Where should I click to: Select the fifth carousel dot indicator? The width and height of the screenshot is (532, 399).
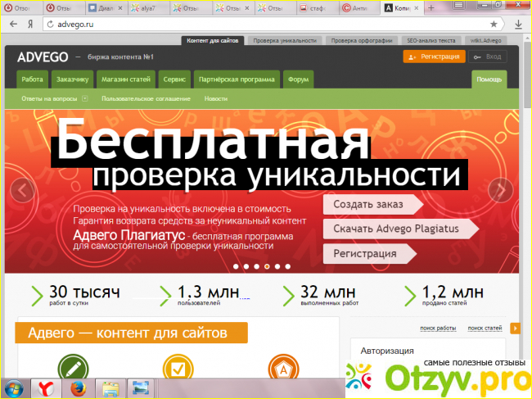coord(277,266)
